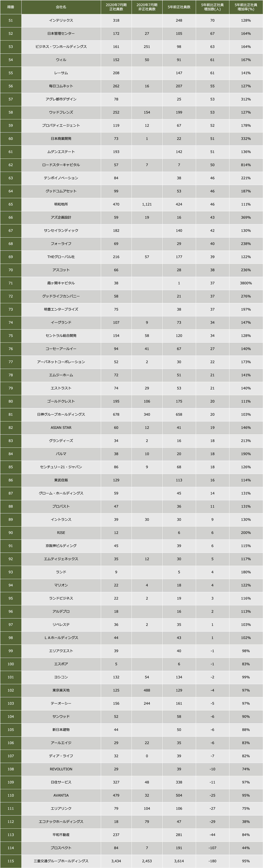Select rank number 100 cell
263x868 pixels.
coord(11,664)
